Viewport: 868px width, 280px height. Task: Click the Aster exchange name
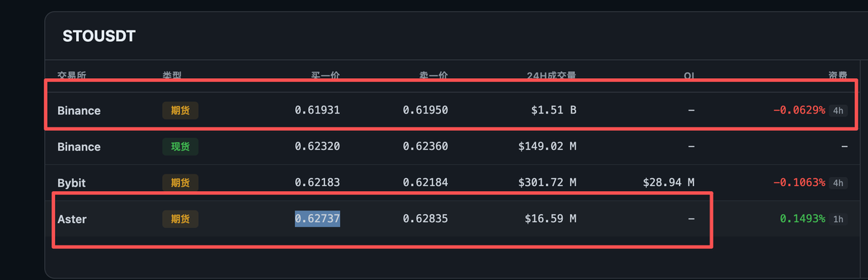[72, 219]
